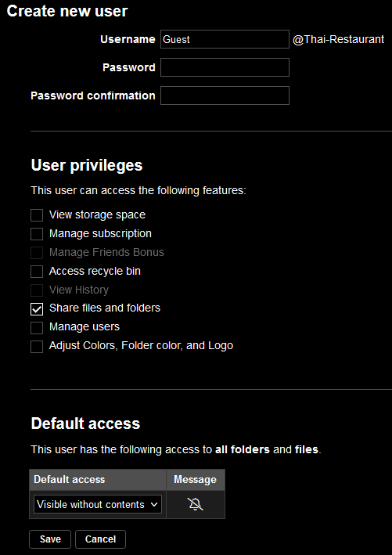Check Manage subscription privilege
Image resolution: width=392 pixels, height=555 pixels.
pyautogui.click(x=37, y=233)
